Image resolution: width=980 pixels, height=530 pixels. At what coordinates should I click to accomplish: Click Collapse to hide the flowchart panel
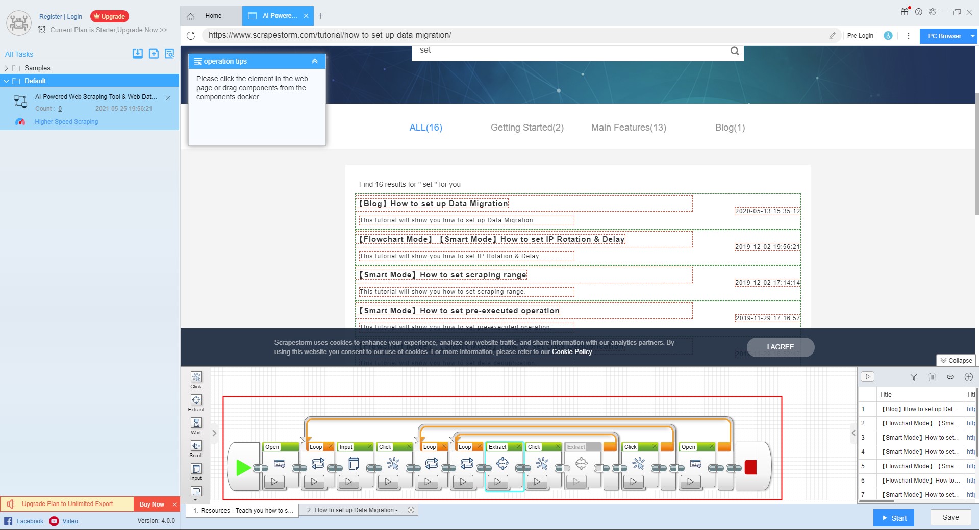(956, 360)
